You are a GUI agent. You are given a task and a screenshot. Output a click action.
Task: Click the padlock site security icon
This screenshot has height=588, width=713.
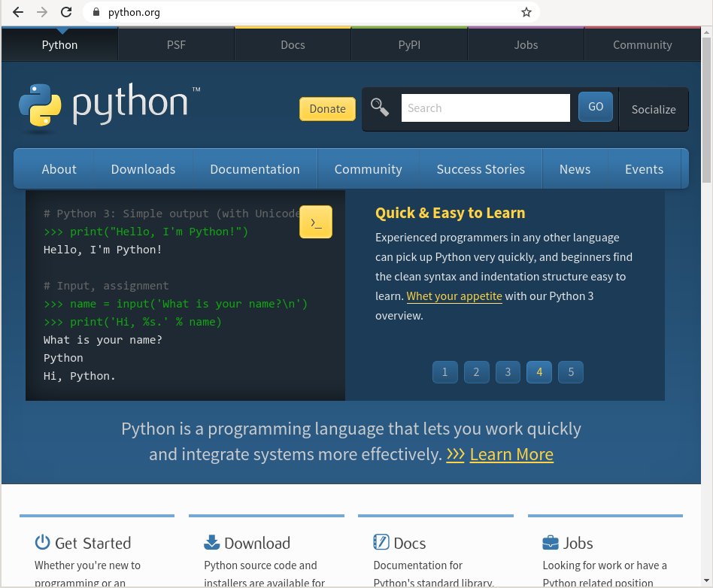[96, 12]
